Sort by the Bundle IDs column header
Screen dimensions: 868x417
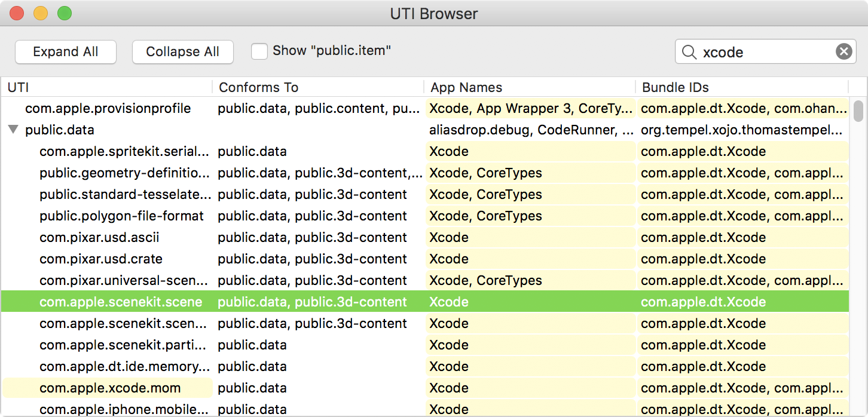[x=742, y=87]
